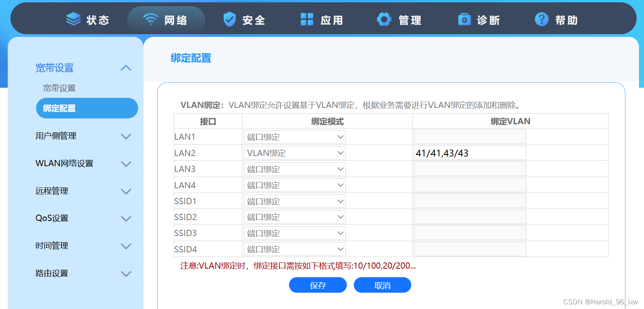
Task: Expand the 时间管理 section chevron
Action: point(126,246)
